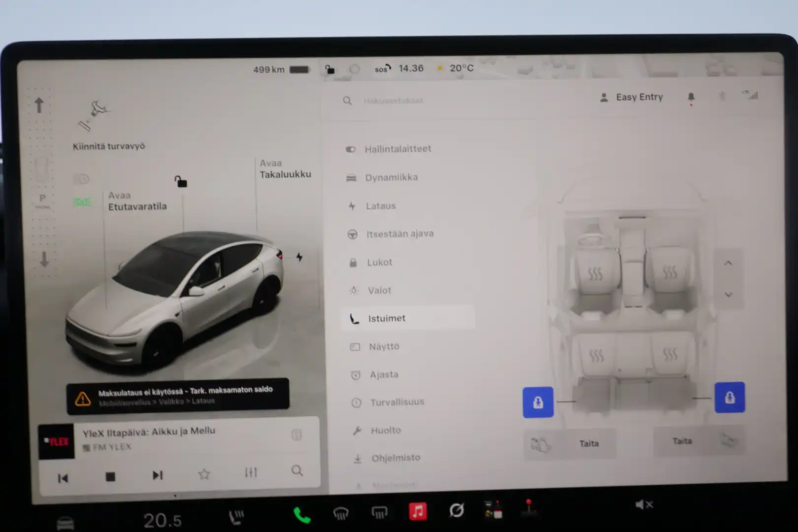Tap the right blue child lock button
Viewport: 798px width, 532px height.
click(x=730, y=397)
